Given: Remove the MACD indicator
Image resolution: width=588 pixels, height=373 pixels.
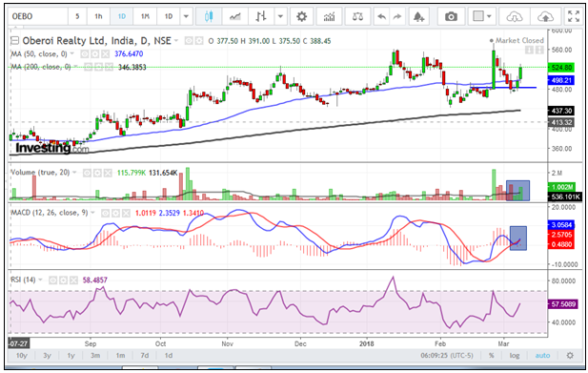Looking at the screenshot, I should tap(126, 213).
